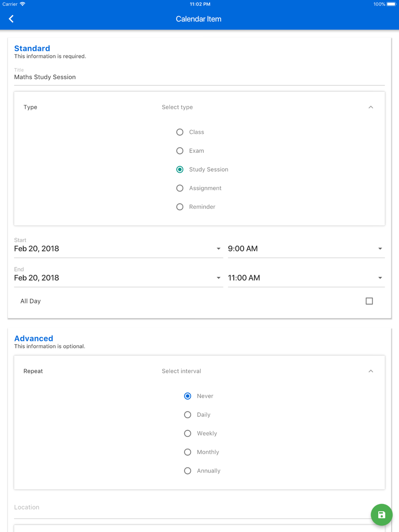Select the Daily repeat option
399x532 pixels.
tap(188, 415)
